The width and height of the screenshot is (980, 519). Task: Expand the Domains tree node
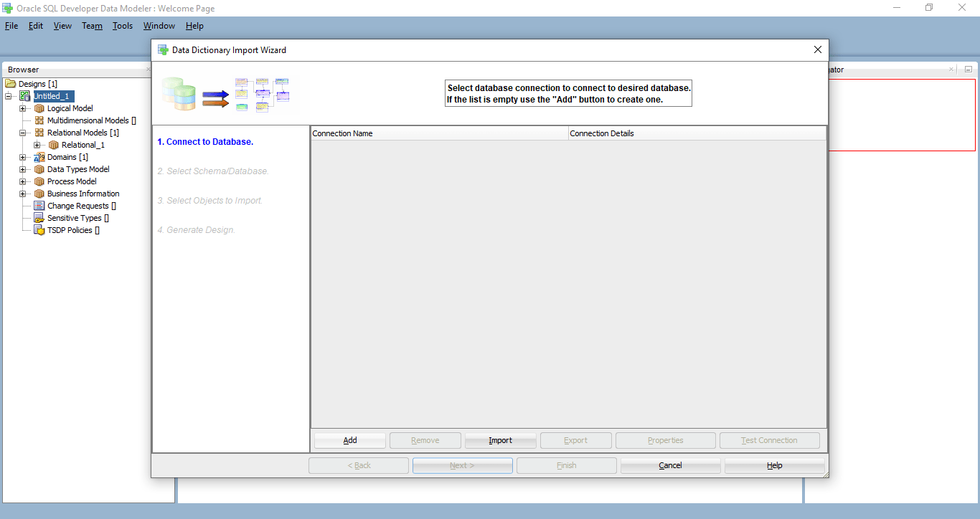22,157
